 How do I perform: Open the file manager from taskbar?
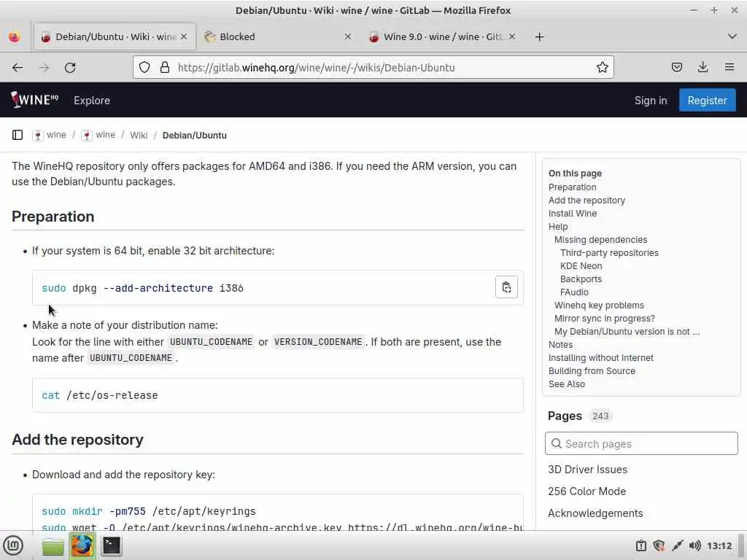pos(53,545)
